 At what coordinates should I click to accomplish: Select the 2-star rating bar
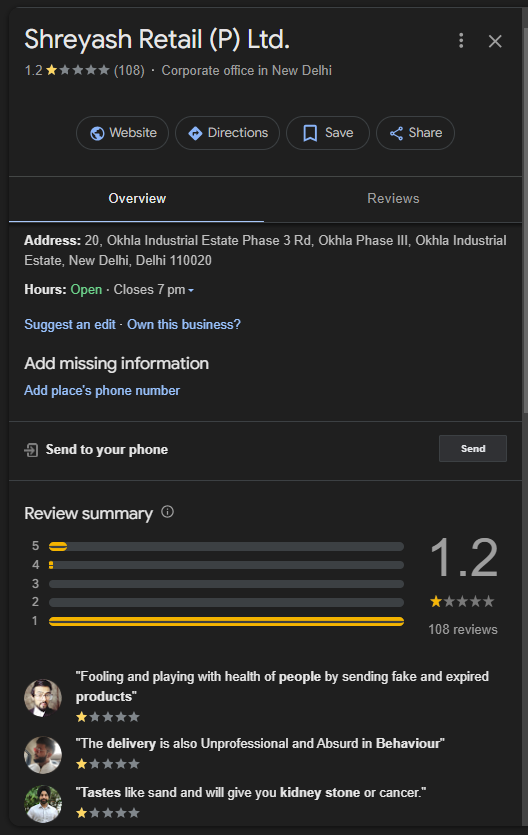pos(226,603)
